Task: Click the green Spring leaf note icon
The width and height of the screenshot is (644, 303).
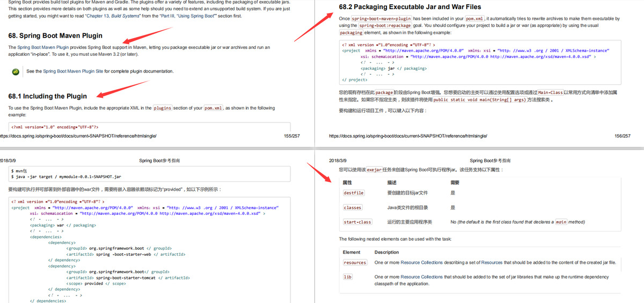Action: pyautogui.click(x=17, y=71)
